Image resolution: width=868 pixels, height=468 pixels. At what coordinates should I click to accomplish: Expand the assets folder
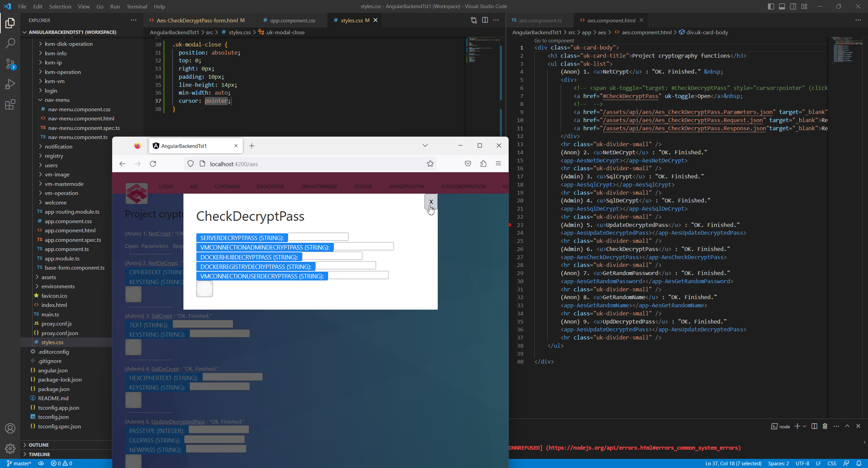tap(48, 277)
